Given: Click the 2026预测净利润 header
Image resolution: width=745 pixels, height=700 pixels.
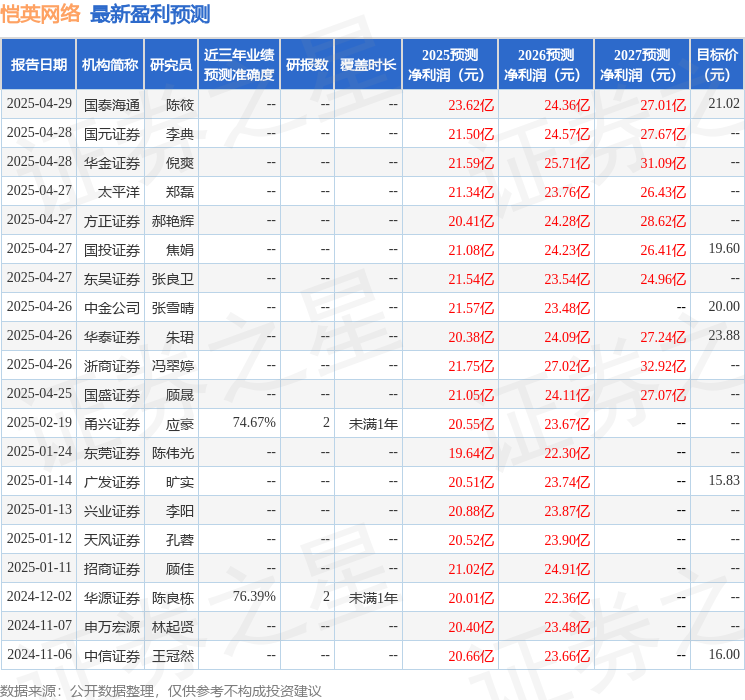Looking at the screenshot, I should [x=545, y=65].
